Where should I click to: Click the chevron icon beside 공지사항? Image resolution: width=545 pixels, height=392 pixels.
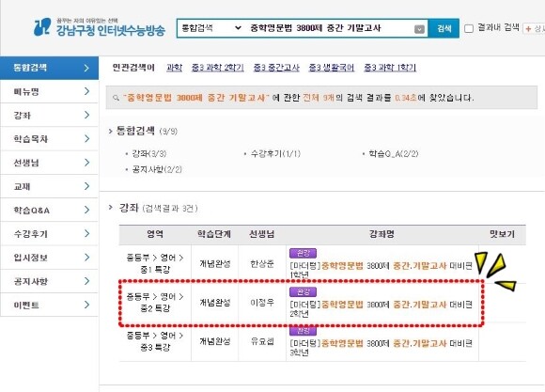point(86,281)
